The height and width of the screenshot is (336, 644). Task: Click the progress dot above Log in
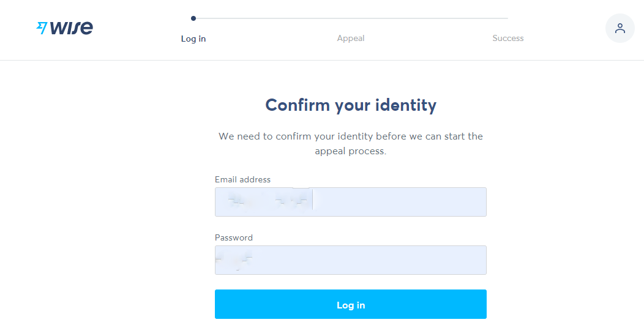click(193, 18)
